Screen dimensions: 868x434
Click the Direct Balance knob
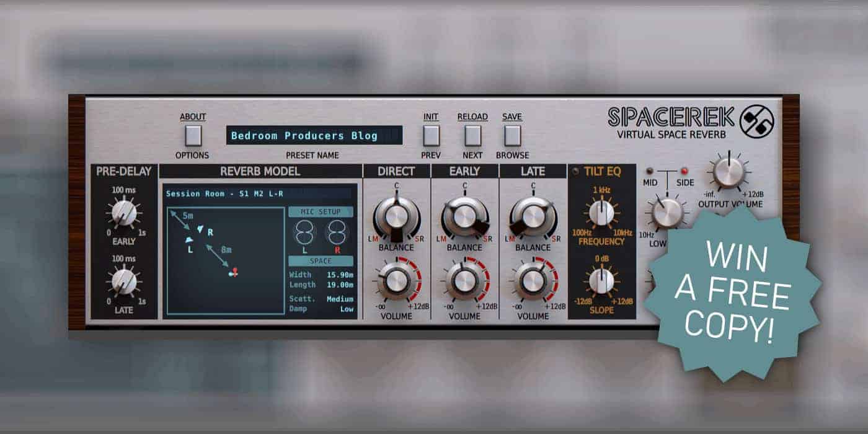point(396,217)
